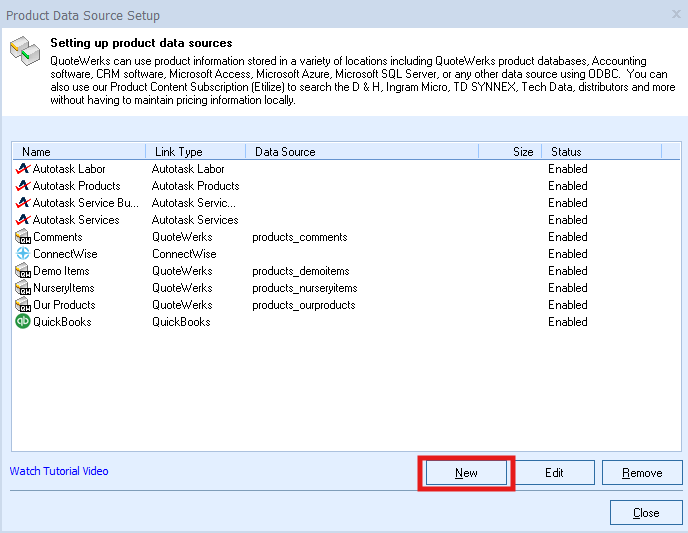This screenshot has height=533, width=688.
Task: Sort by Link Type column header
Action: click(195, 152)
